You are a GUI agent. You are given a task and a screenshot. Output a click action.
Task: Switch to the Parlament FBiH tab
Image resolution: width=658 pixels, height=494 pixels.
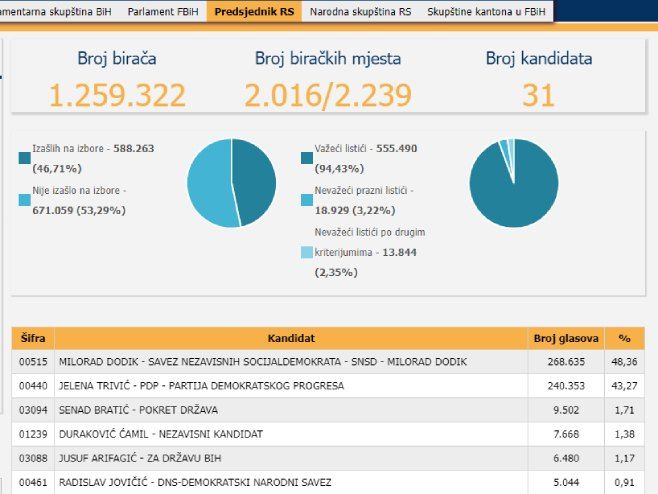coord(164,13)
